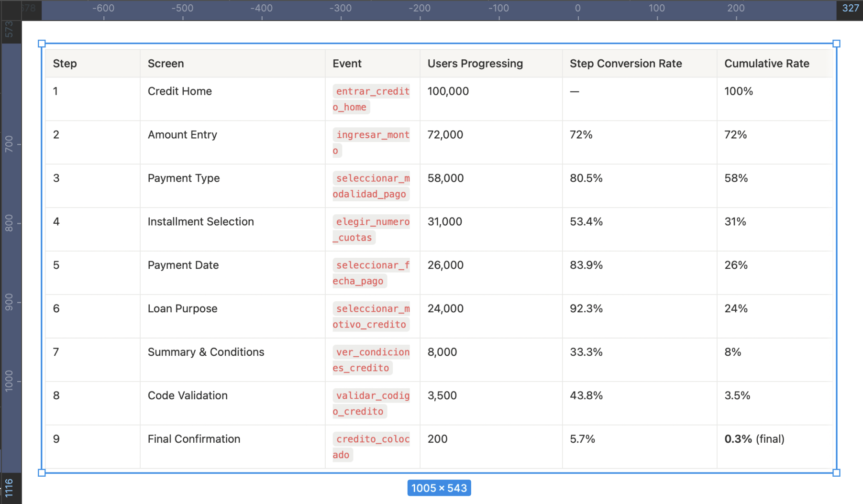Select the Cumulative Rate header cell
Screen dimensions: 863x504
[766, 64]
